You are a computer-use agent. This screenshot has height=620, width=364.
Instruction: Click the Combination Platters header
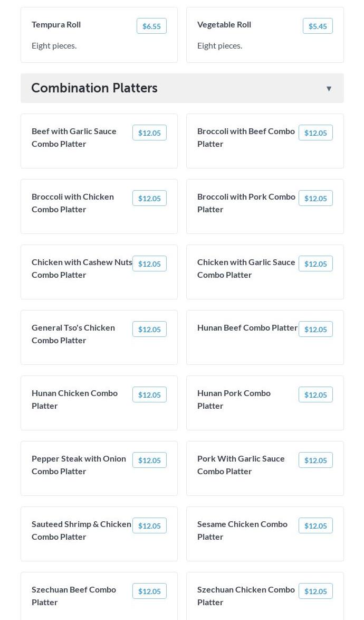94,88
